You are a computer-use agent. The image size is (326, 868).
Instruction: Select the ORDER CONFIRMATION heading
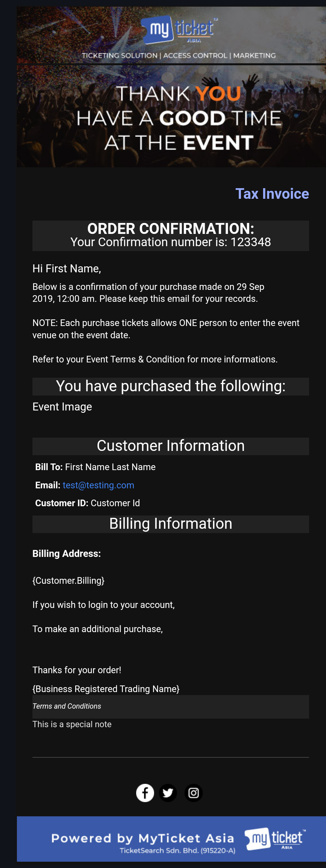click(x=171, y=229)
